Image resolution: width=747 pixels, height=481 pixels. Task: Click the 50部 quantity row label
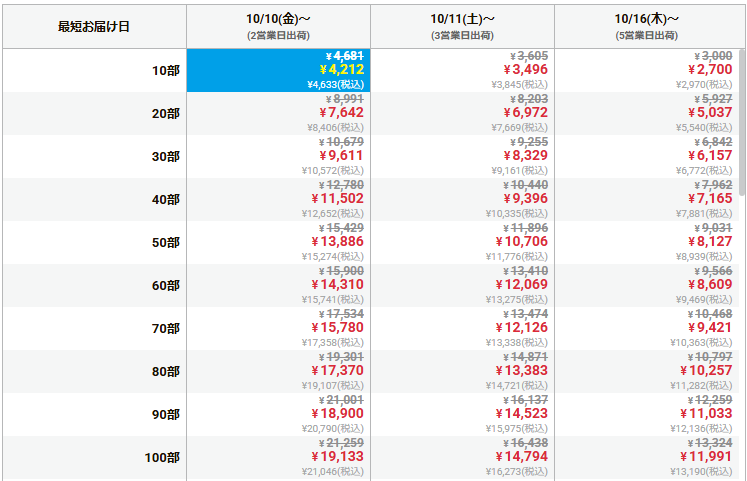coord(166,243)
